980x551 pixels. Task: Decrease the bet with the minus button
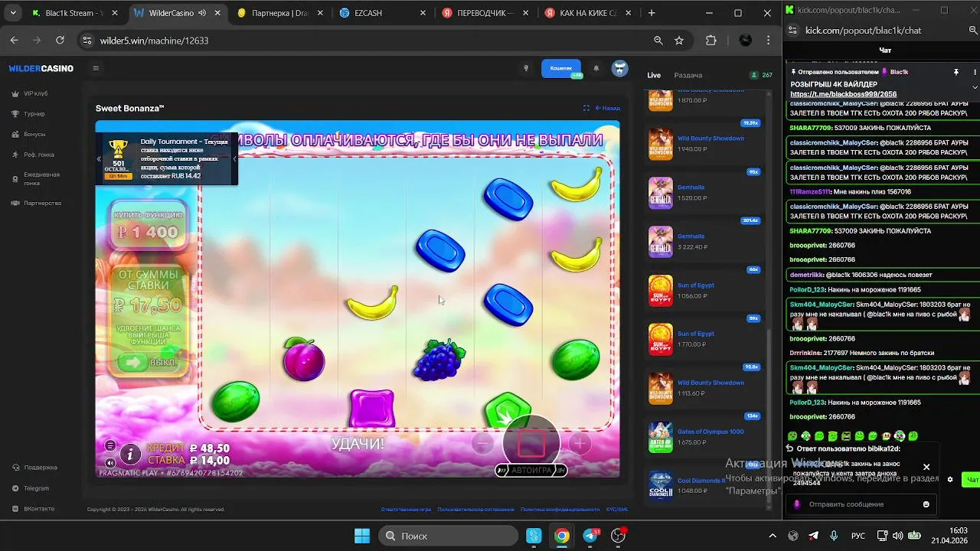pos(482,443)
